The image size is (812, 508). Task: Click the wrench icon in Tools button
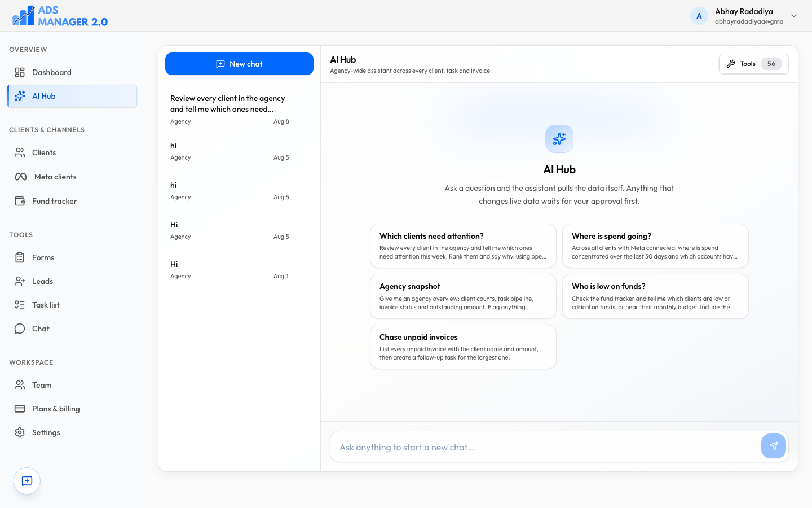pyautogui.click(x=731, y=64)
